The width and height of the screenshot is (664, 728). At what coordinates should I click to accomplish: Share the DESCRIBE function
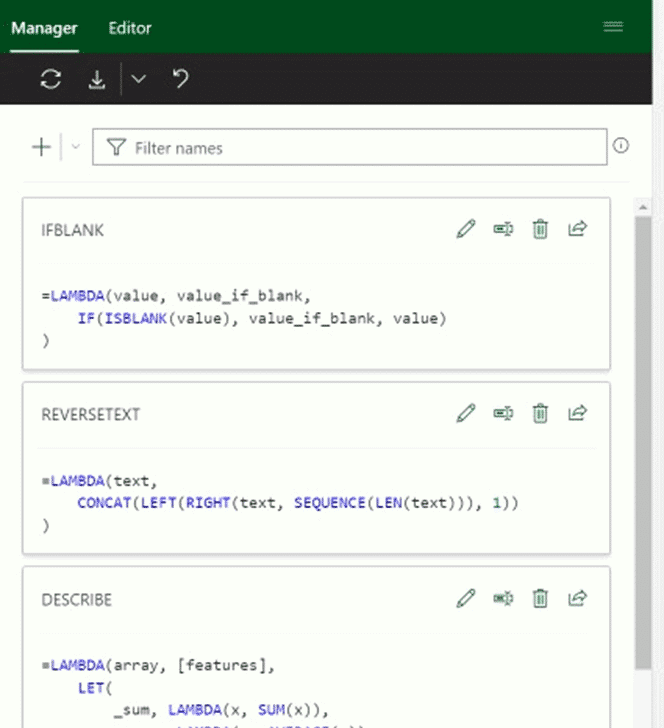pyautogui.click(x=577, y=598)
